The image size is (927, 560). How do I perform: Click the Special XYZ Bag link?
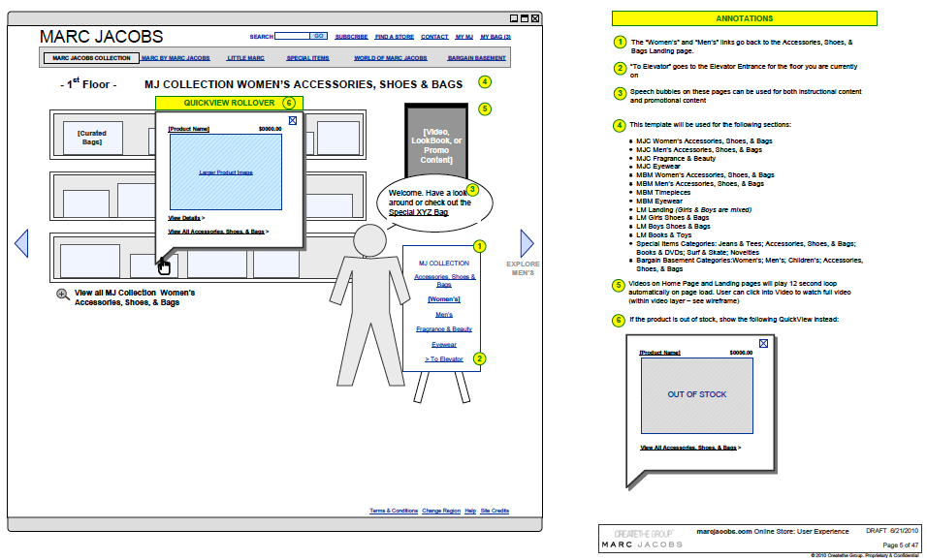click(418, 212)
